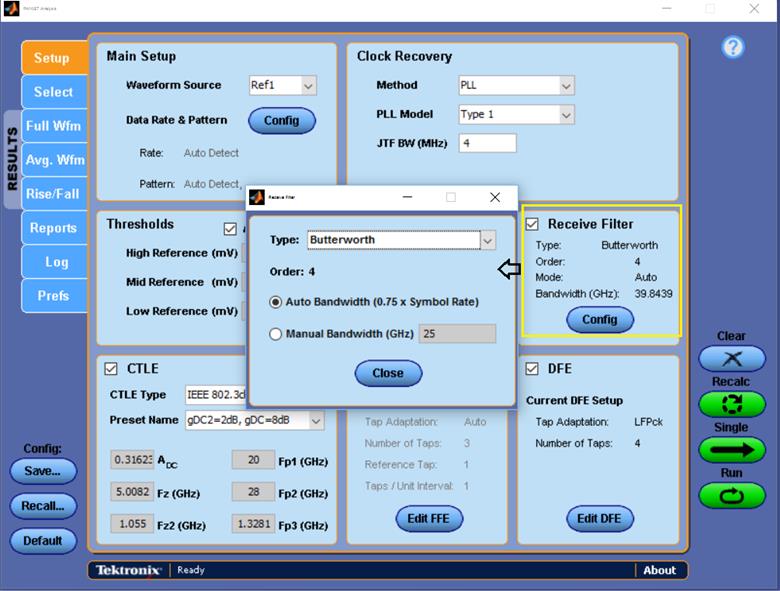This screenshot has height=591, width=780.
Task: Open the Reports tab
Action: tap(52, 228)
